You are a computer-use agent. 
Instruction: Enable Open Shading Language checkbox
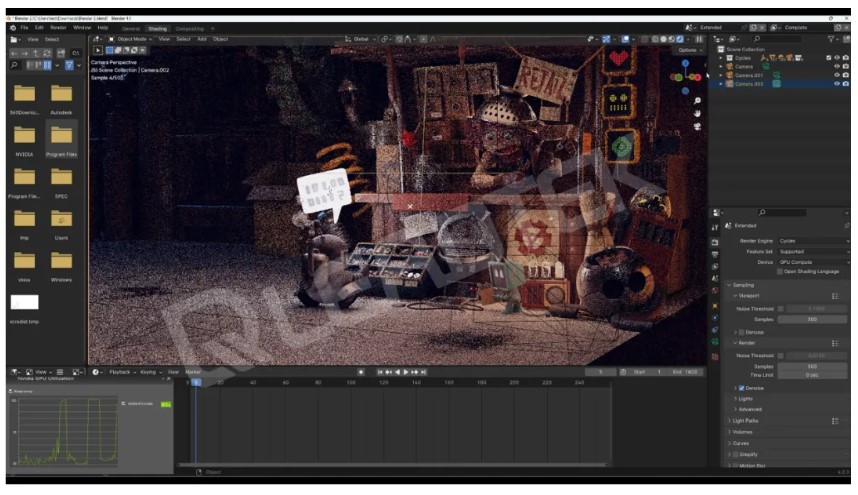pos(780,271)
